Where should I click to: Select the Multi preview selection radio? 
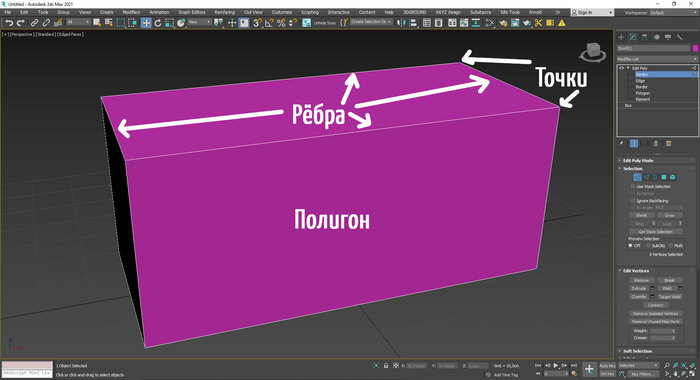671,246
